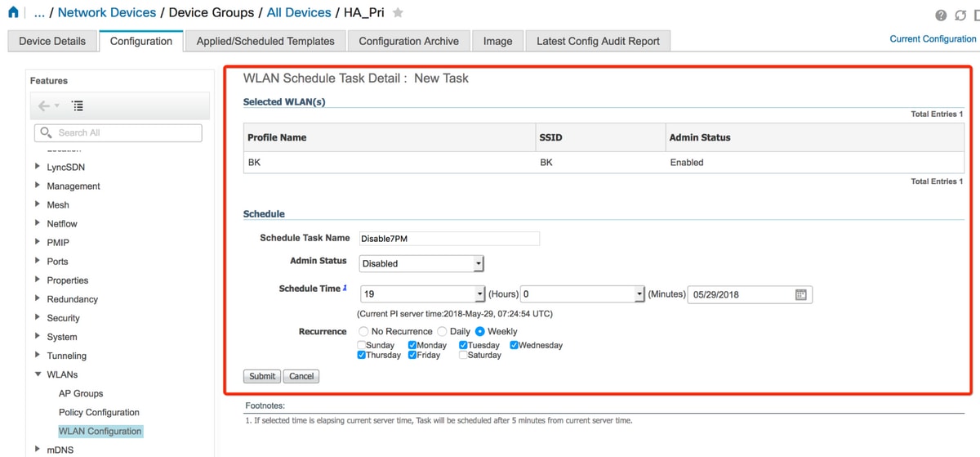Select AP Groups under WLANs

[81, 393]
